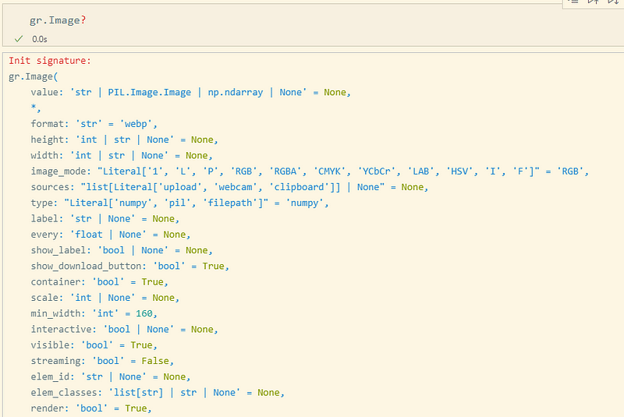624x417 pixels.
Task: Click the Execute Above Cells toolbar icon
Action: [593, 2]
